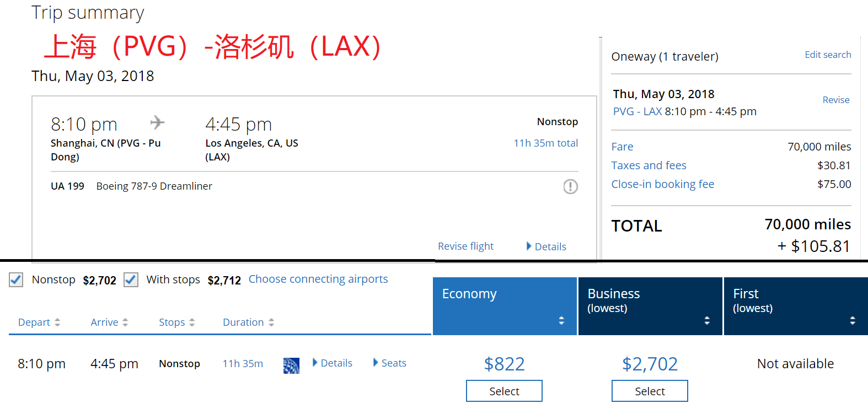Screen dimensions: 868x414
Task: Click the Close-in booking fee link
Action: point(663,184)
